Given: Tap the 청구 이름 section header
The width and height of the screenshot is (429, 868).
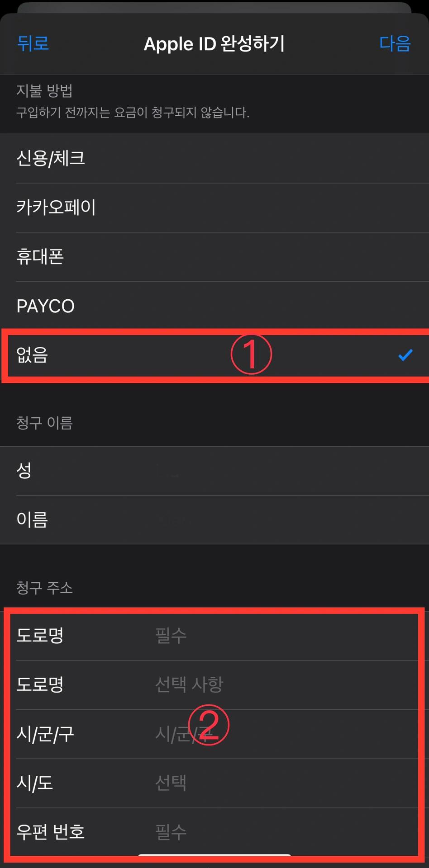Looking at the screenshot, I should click(x=44, y=423).
